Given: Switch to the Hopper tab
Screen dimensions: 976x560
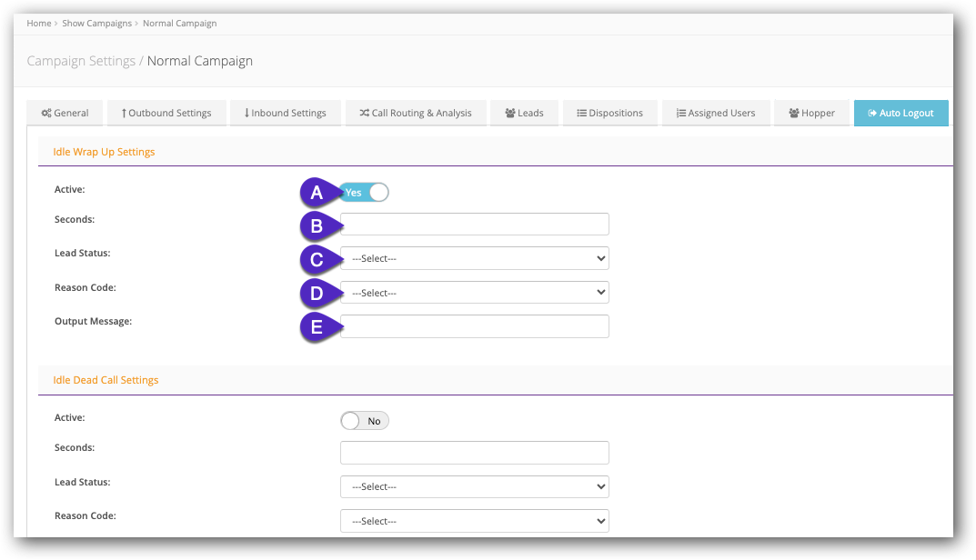Looking at the screenshot, I should (x=811, y=113).
